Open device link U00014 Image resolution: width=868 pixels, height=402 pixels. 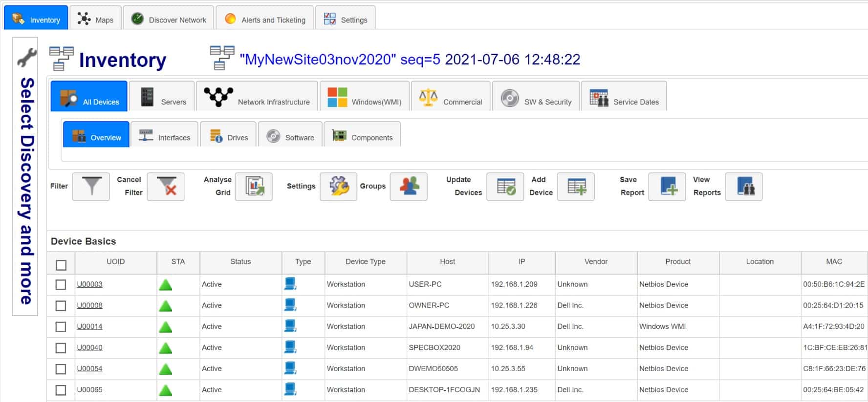click(89, 326)
